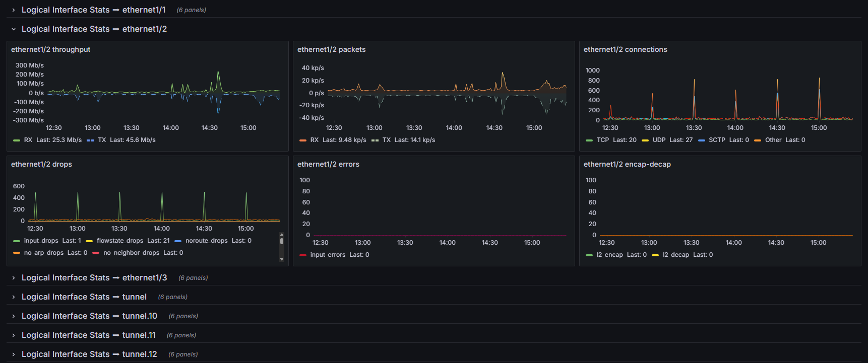Click the input_errors red legend marker
The image size is (868, 363).
303,255
